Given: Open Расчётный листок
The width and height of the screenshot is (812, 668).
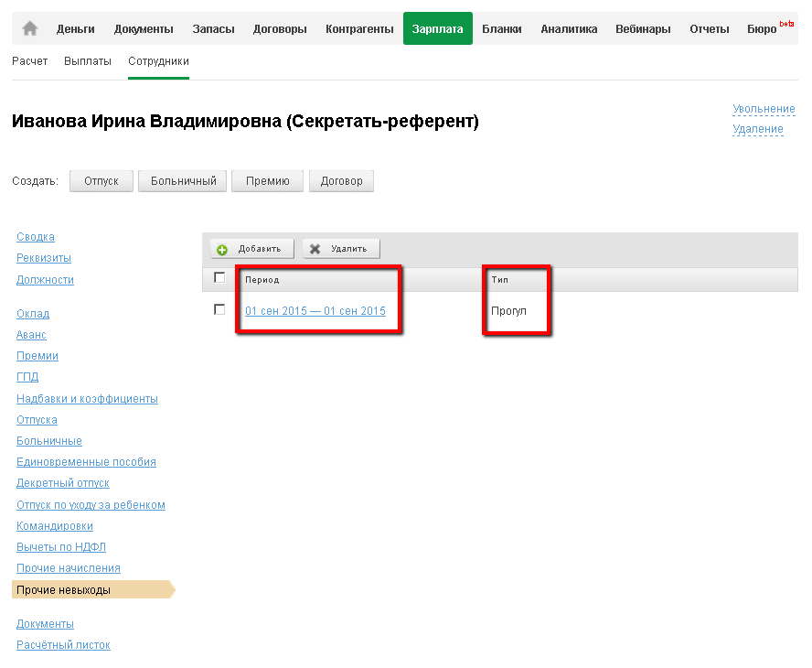Looking at the screenshot, I should click(63, 645).
